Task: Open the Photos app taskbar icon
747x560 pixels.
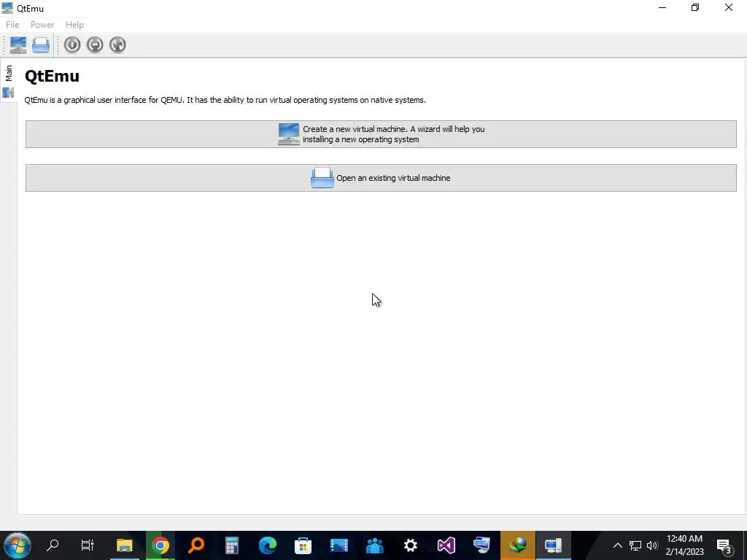Action: pyautogui.click(x=338, y=545)
